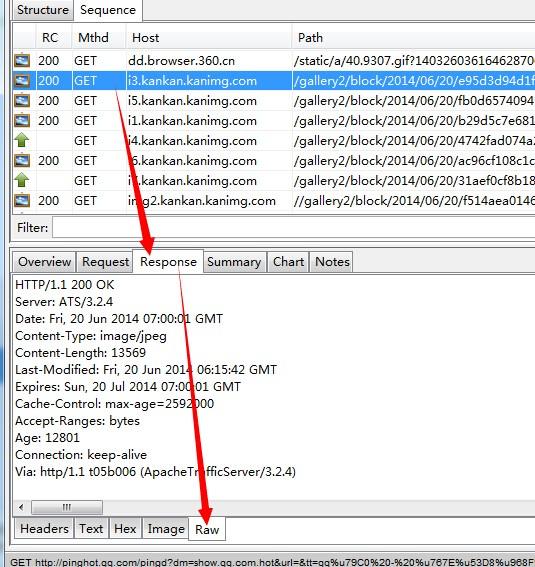
Task: Click the image icon of ac96cf108c1c path row
Action: 22,160
